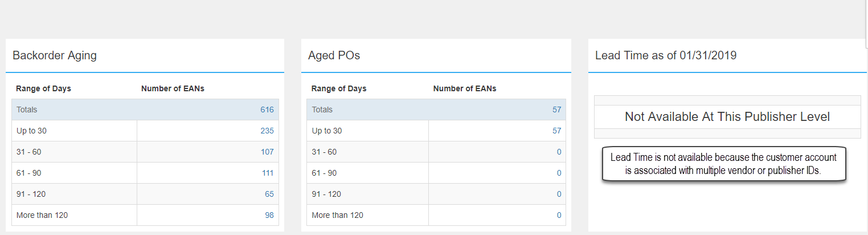Click Aged POs Number of EANs column header
The width and height of the screenshot is (868, 235).
[465, 88]
